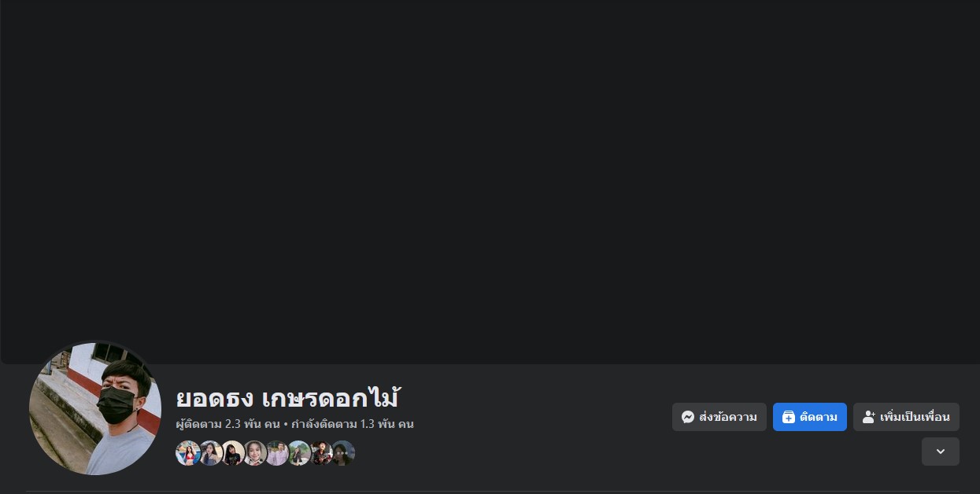Viewport: 980px width, 494px height.
Task: Open the ผู้ติดตาม 2.3 พัน คน followers link
Action: [x=227, y=424]
